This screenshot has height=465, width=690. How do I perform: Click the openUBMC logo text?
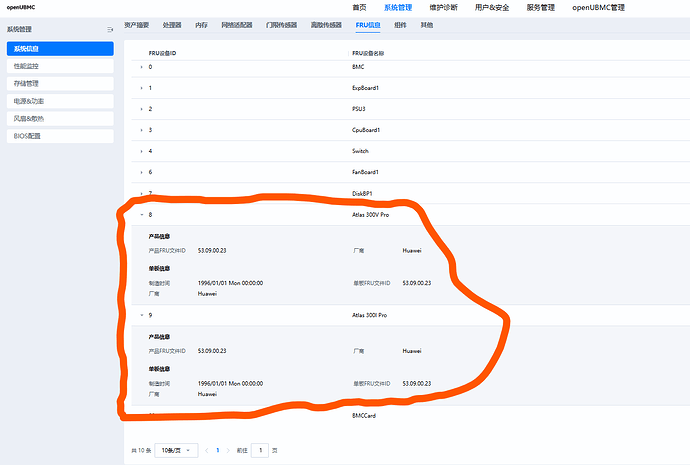[x=22, y=7]
